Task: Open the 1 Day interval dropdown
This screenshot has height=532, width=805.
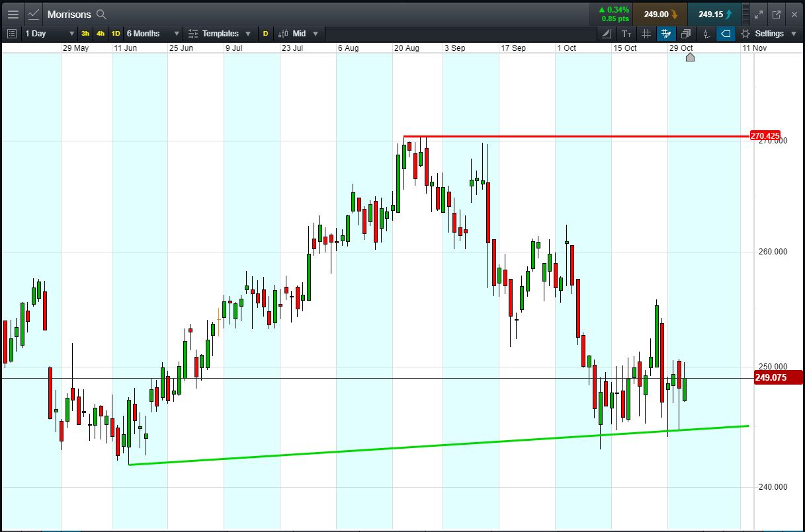Action: coord(50,34)
